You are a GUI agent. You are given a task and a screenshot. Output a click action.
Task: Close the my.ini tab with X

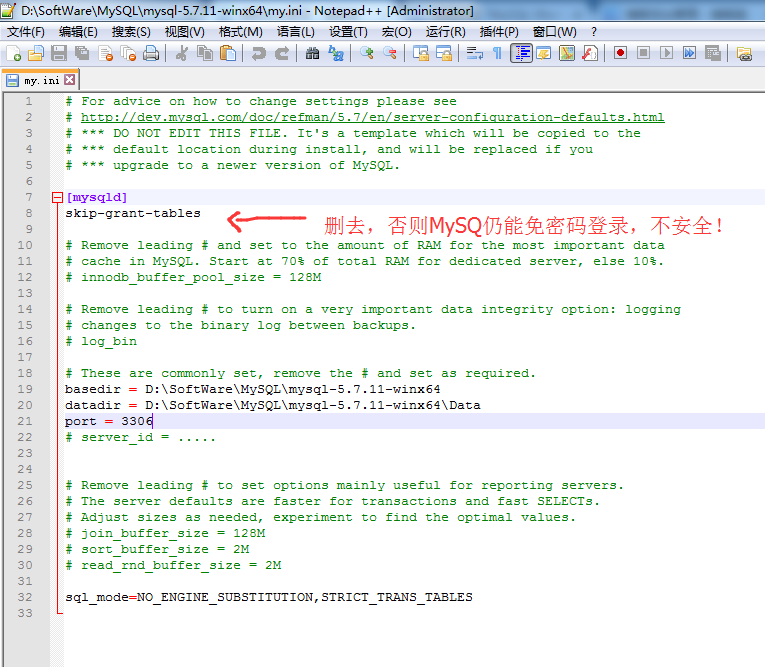tap(70, 80)
